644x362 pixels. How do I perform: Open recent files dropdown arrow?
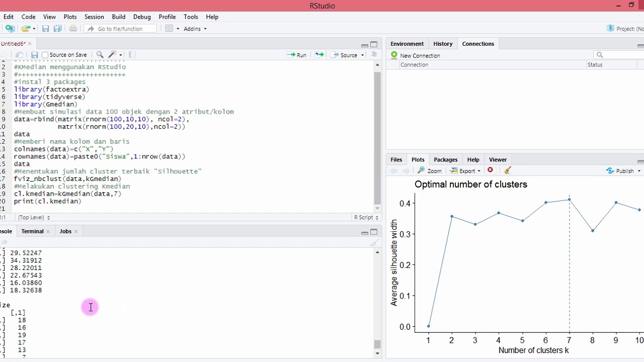tap(34, 29)
